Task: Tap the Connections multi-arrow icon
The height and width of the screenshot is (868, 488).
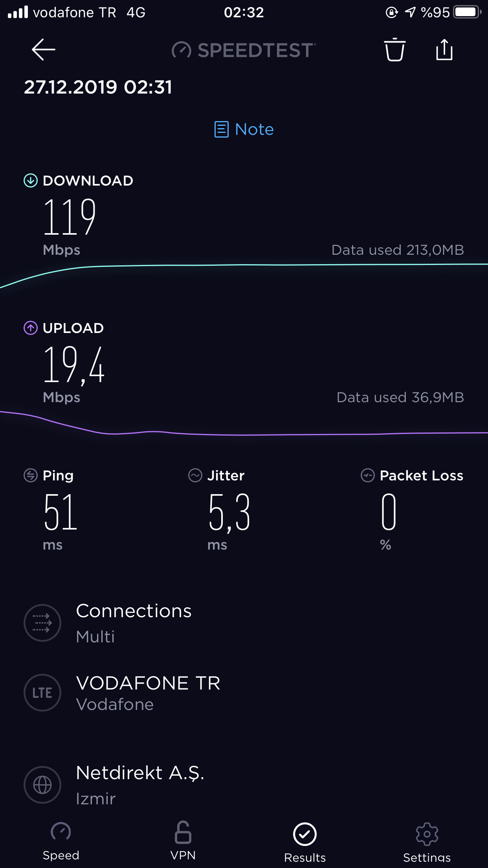Action: (42, 623)
